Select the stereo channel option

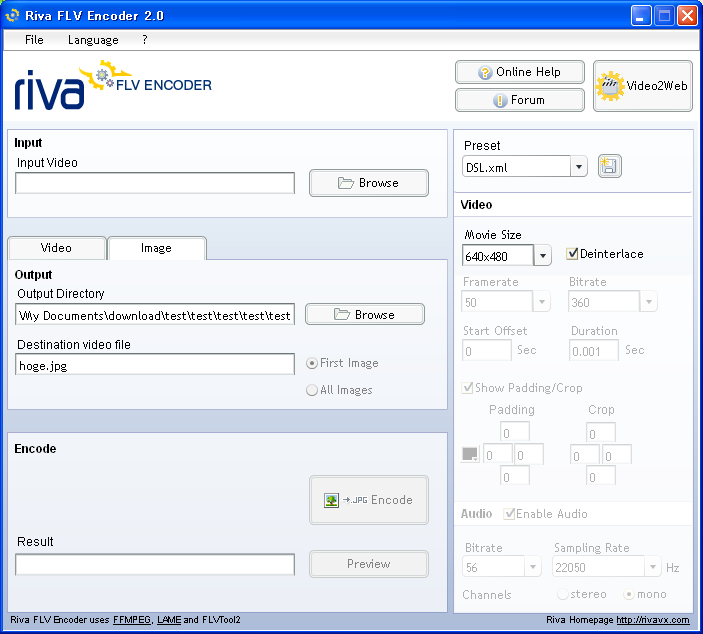tap(563, 595)
